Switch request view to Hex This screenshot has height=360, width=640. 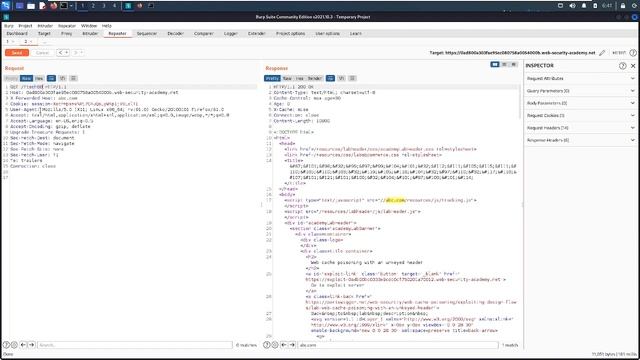39,78
